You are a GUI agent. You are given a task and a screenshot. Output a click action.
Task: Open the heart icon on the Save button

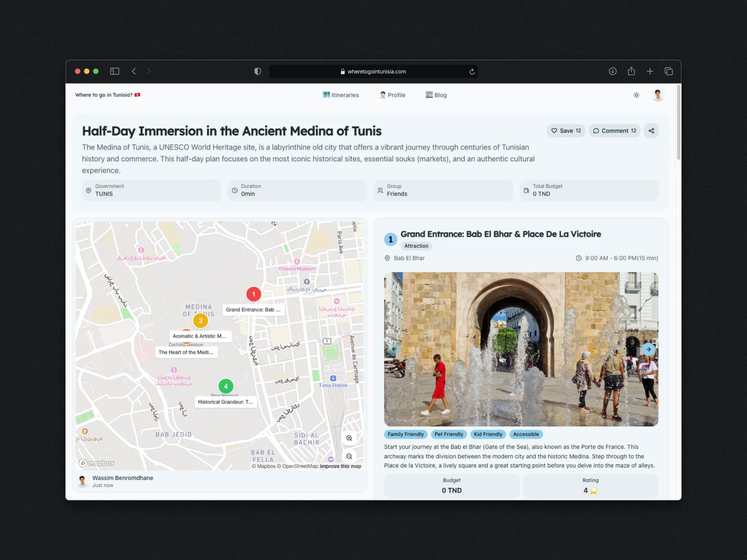click(x=554, y=131)
